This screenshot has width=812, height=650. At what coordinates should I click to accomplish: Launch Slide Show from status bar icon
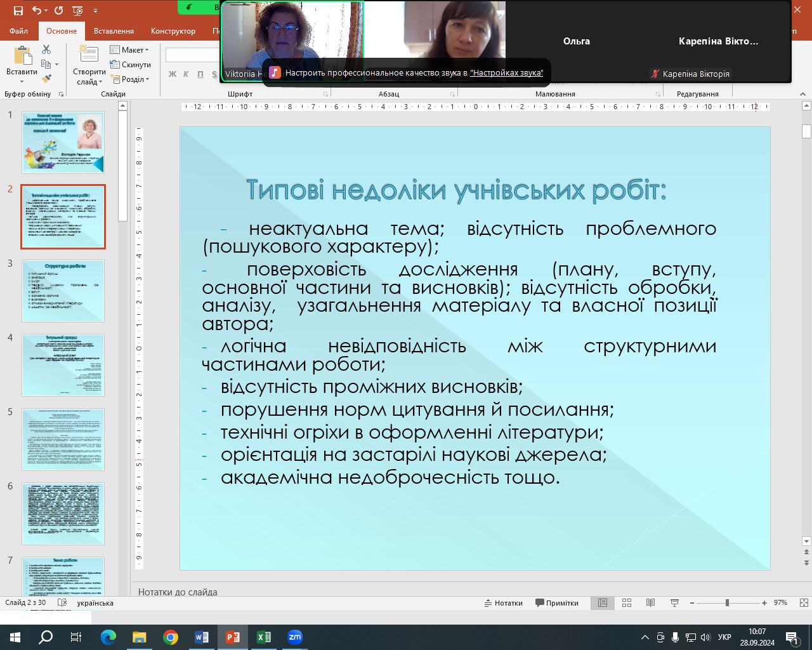[674, 603]
